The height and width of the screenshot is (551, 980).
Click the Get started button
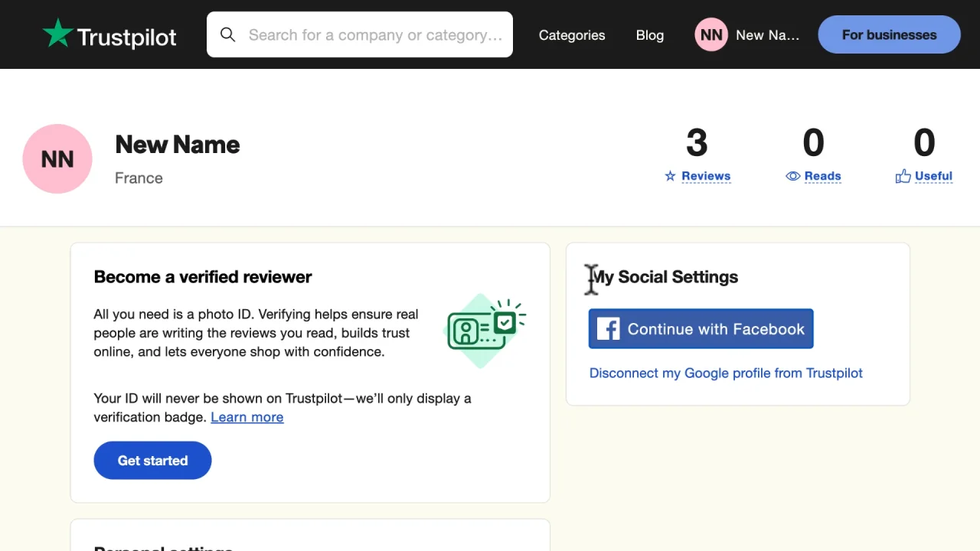pyautogui.click(x=152, y=461)
